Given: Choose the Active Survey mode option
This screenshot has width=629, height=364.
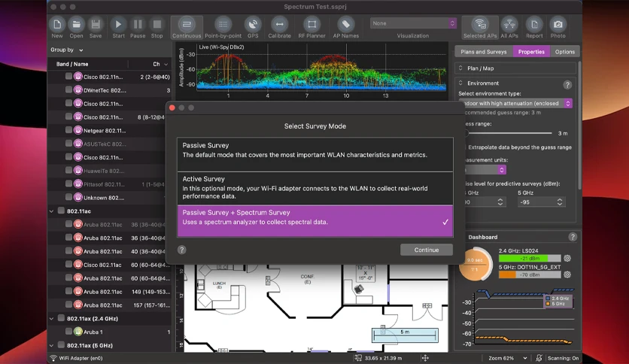Looking at the screenshot, I should pyautogui.click(x=315, y=189).
